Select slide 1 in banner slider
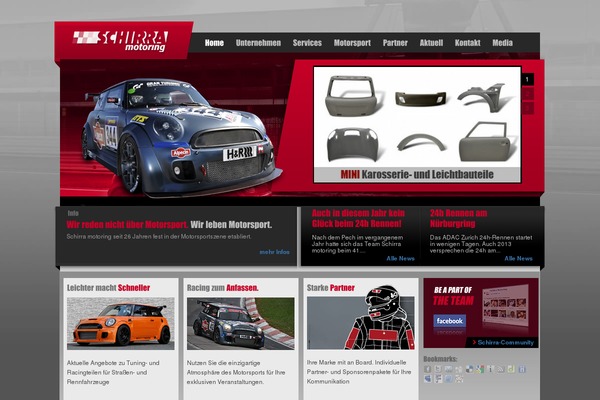Viewport: 600px width, 400px height. pos(527,79)
